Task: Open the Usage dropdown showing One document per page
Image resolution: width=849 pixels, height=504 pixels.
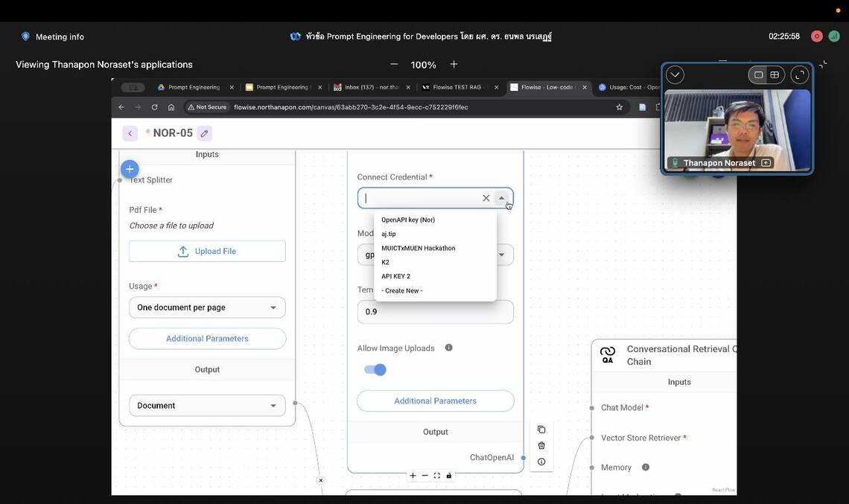Action: (207, 307)
